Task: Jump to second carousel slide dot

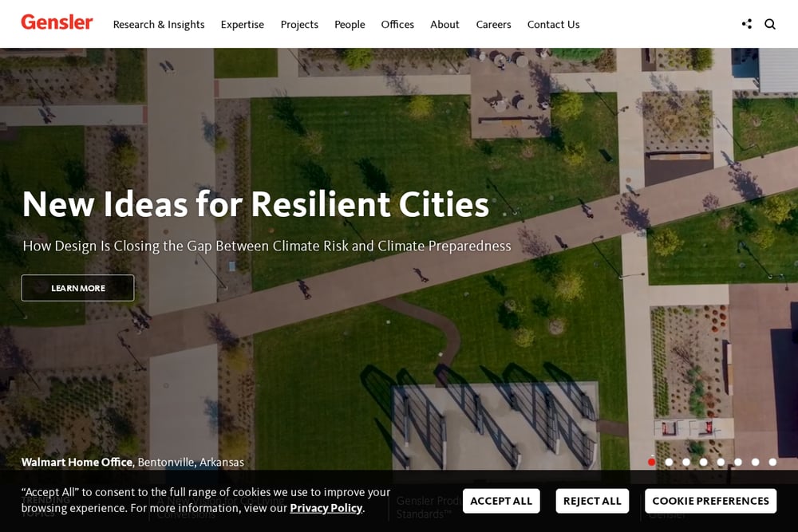Action: click(669, 462)
